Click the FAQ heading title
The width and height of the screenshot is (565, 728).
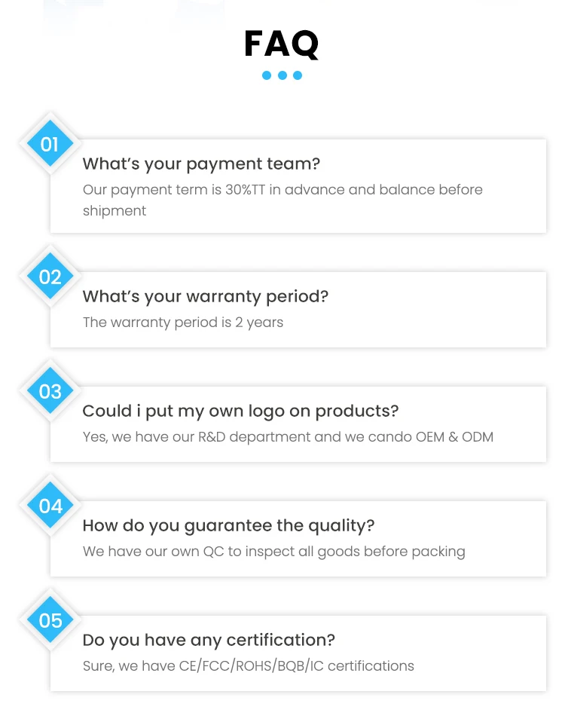(x=282, y=44)
